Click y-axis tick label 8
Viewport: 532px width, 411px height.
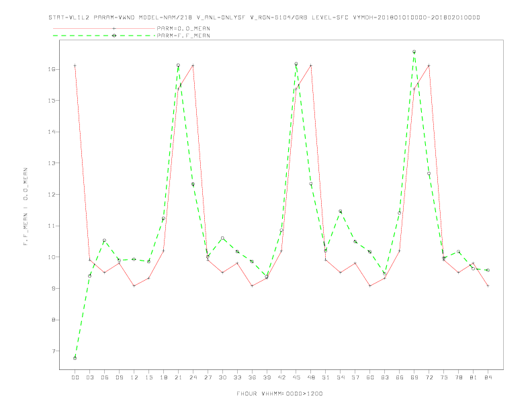pos(54,320)
